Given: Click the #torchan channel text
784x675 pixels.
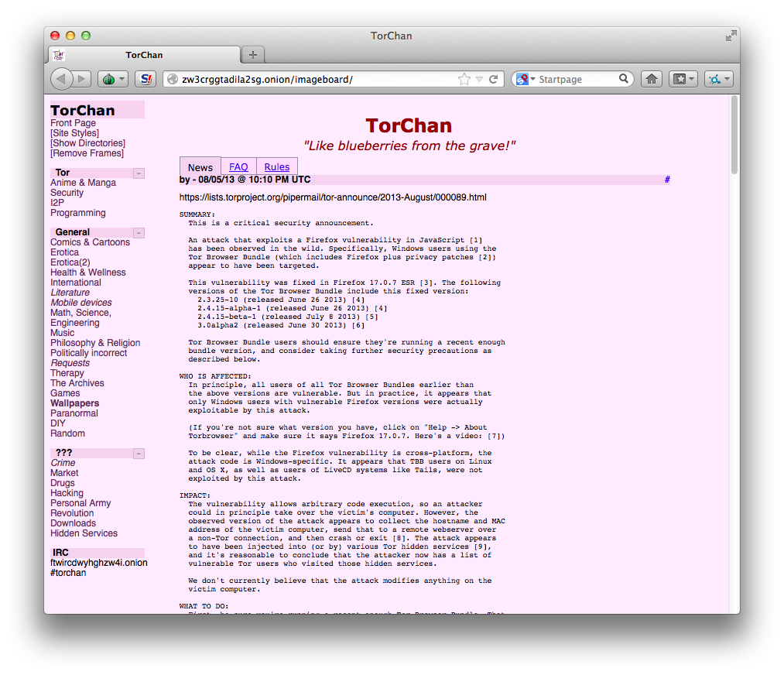Looking at the screenshot, I should 68,573.
